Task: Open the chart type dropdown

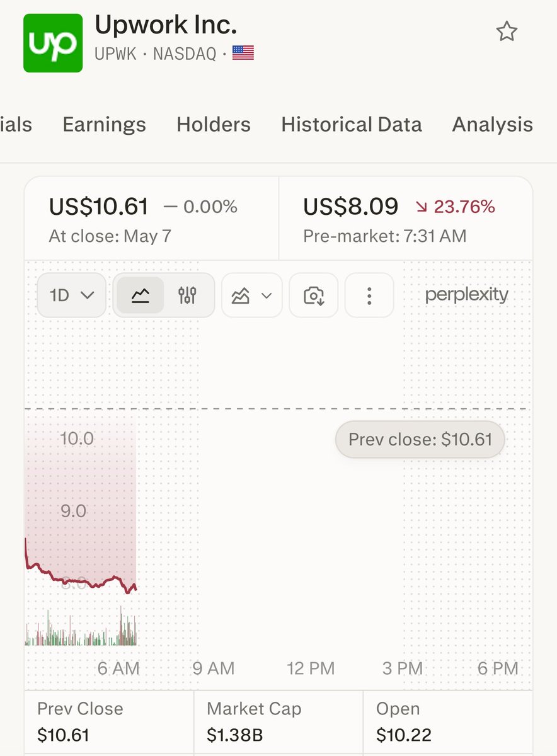Action: pyautogui.click(x=251, y=295)
